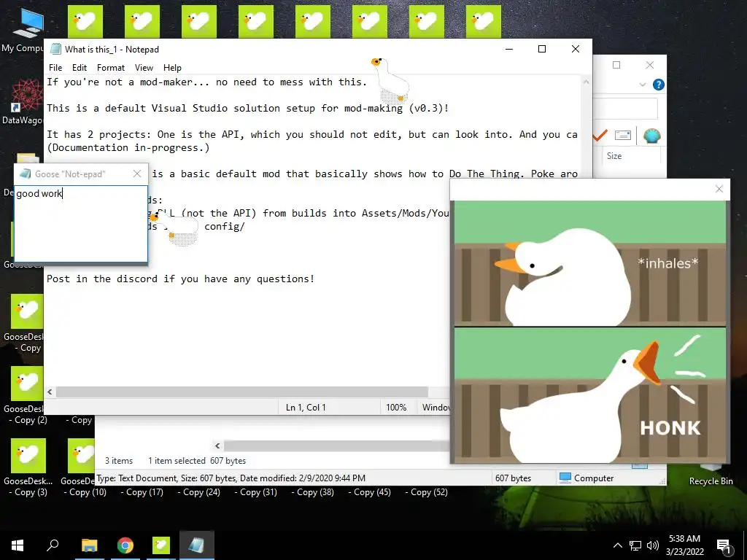Viewport: 747px width, 560px height.
Task: Click the rename-style icon in Explorer ribbon
Action: (x=623, y=136)
